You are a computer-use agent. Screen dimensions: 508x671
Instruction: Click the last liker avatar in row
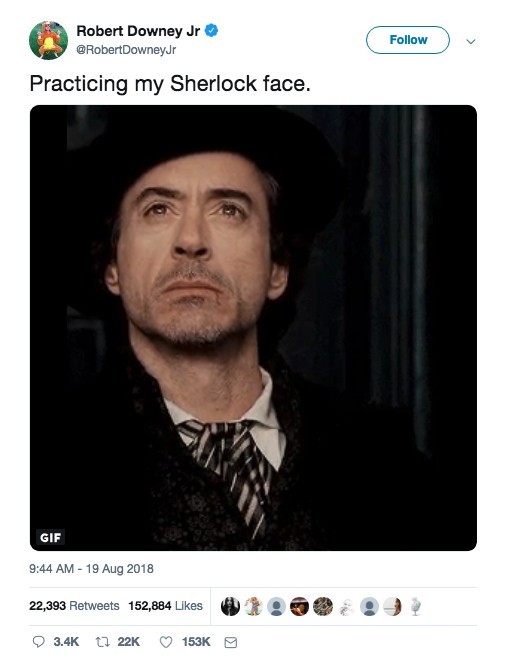pos(415,606)
